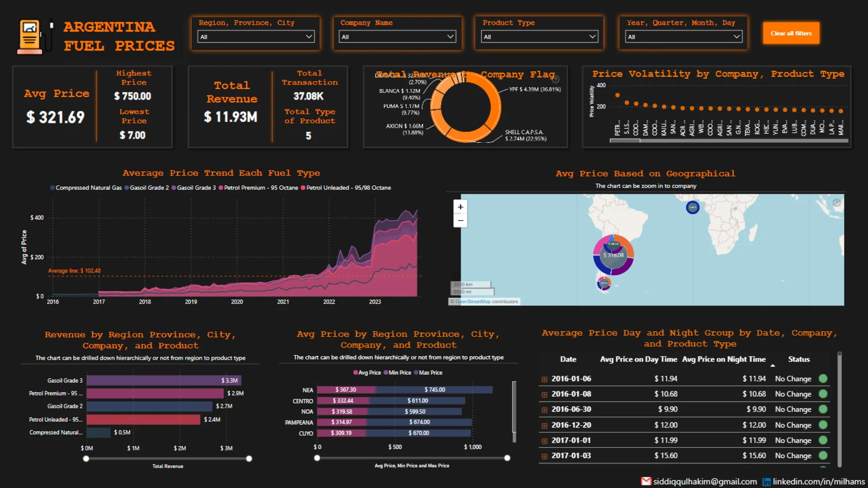Click the sort arrow under Avg Price on Night Time
Image resolution: width=868 pixels, height=488 pixels.
773,366
